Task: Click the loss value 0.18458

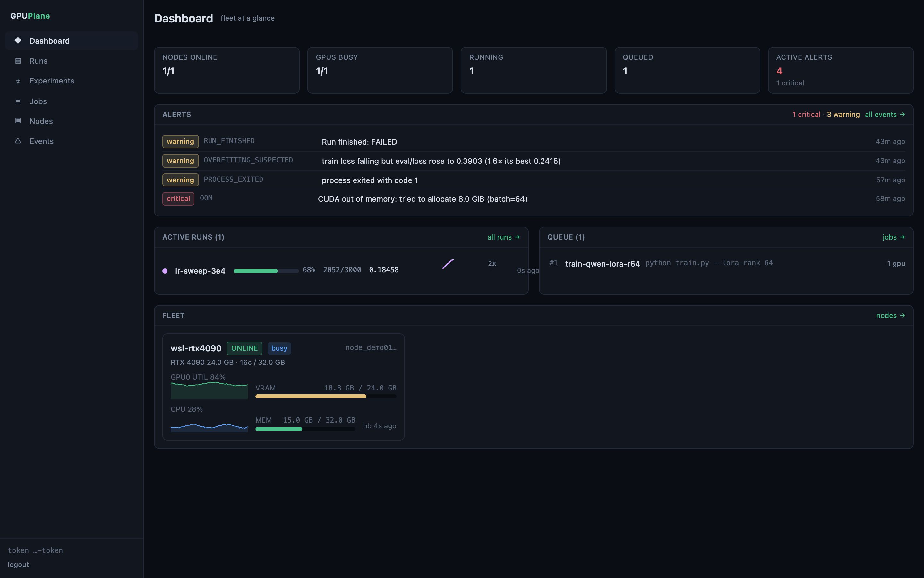Action: click(x=384, y=270)
